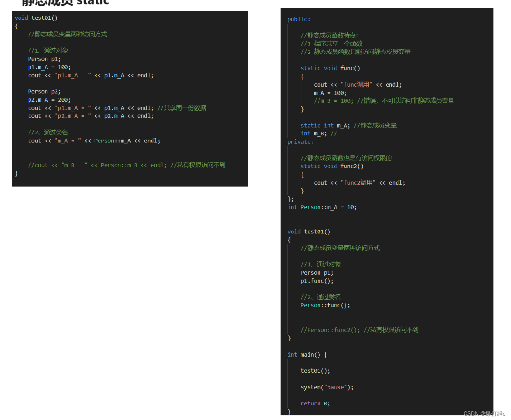511x420 pixels.
Task: Click the 'Person::func();' call
Action: (x=325, y=305)
